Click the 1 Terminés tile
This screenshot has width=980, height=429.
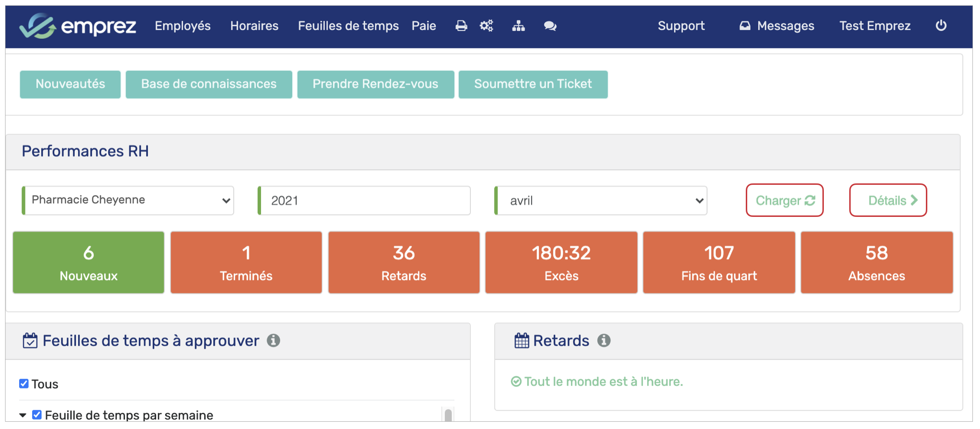coord(246,262)
